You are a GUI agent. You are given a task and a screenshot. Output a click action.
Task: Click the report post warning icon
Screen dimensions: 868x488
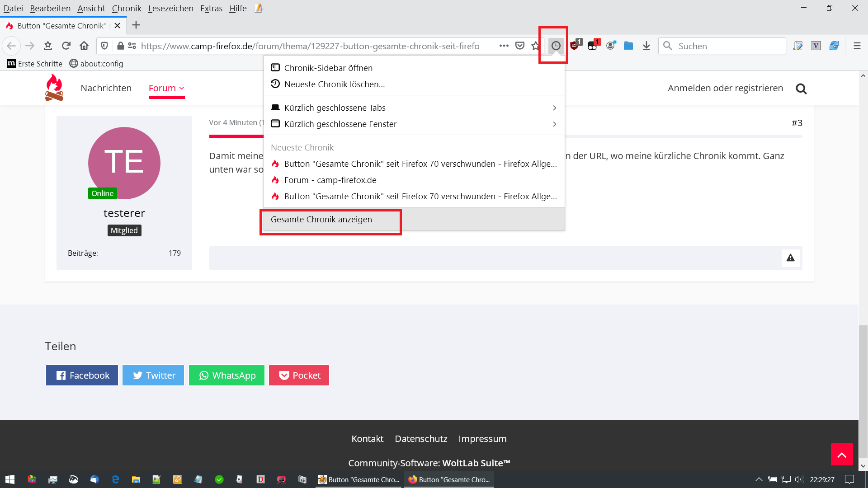(x=790, y=258)
